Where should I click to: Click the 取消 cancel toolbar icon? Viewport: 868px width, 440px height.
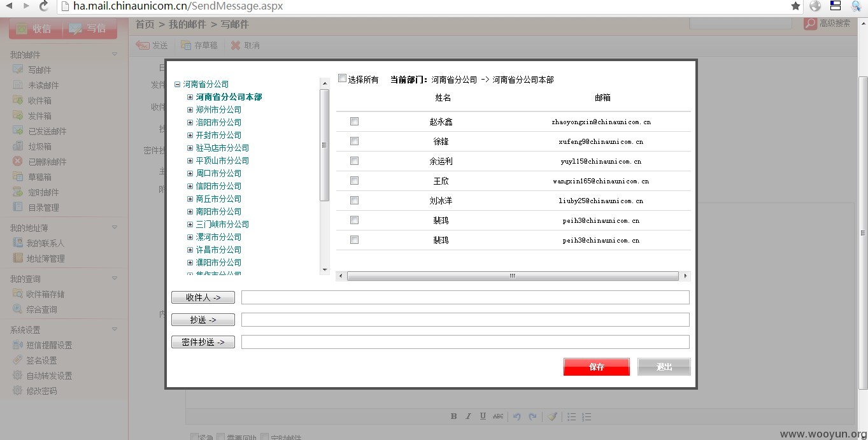pos(236,45)
